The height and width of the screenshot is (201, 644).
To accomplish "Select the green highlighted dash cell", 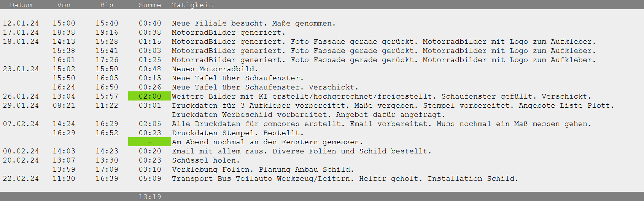I will coord(150,142).
